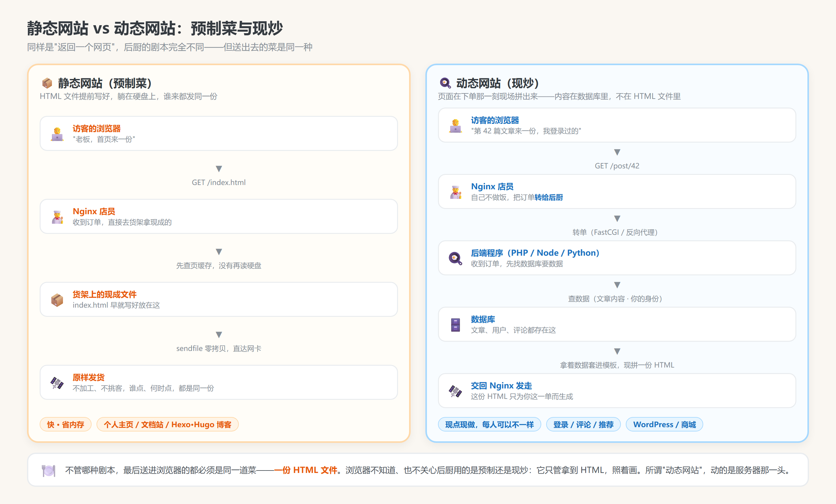Screen dimensions: 836x504
Task: Click the plate and cutlery icon in bottom note
Action: point(49,470)
